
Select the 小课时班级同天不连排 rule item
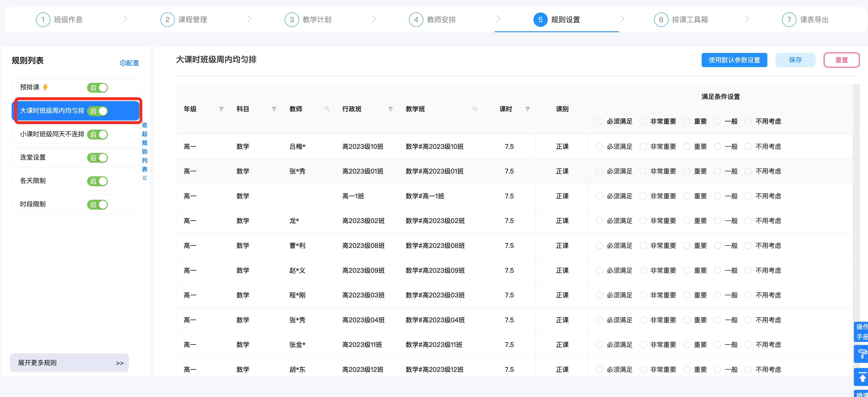pos(75,134)
